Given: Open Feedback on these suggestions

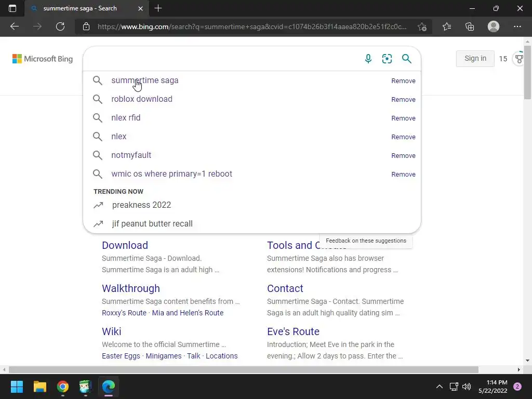Looking at the screenshot, I should 366,241.
